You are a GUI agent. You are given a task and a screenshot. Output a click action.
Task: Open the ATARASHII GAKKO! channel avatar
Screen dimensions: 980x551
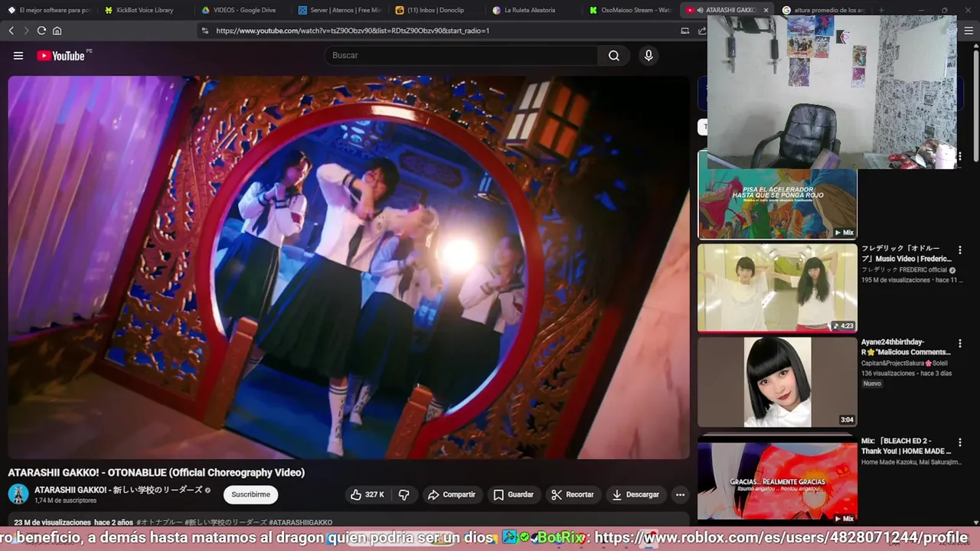[x=18, y=494]
